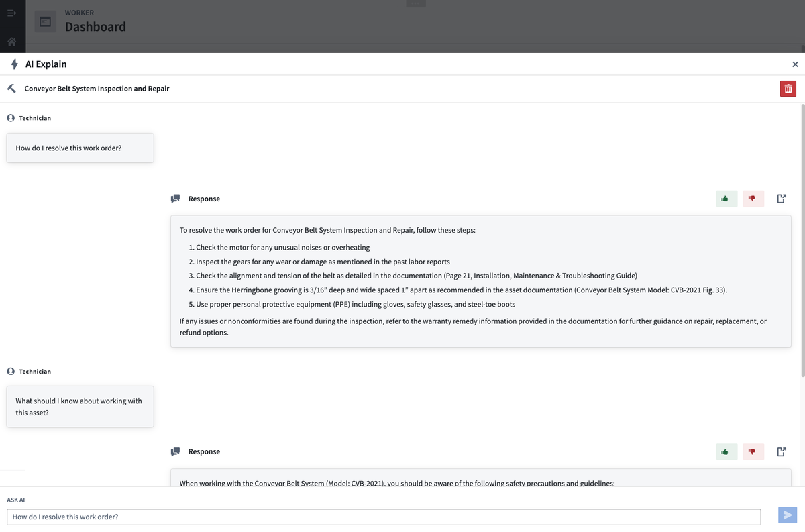
Task: Focus the Ask AI text input field
Action: [x=383, y=517]
